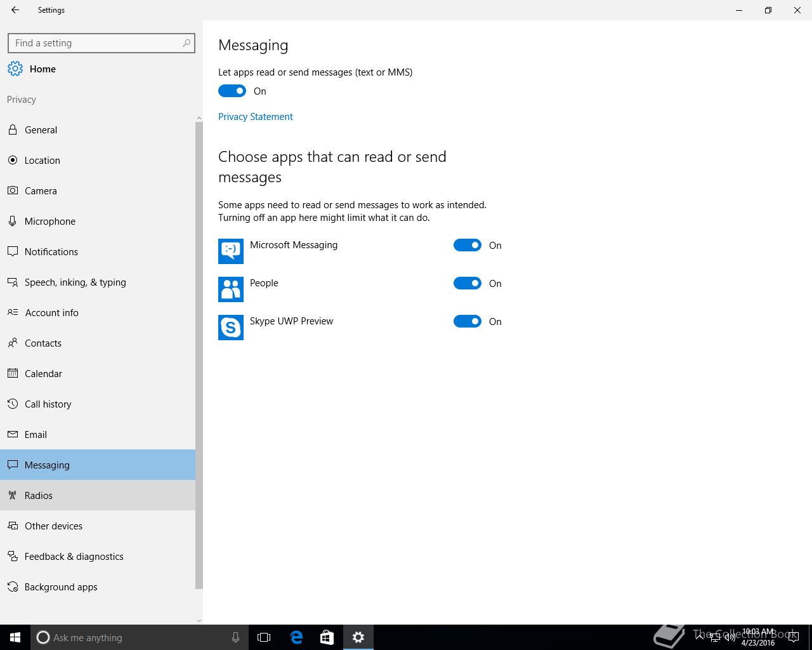Click the Speech, inking, & typing icon

(12, 282)
